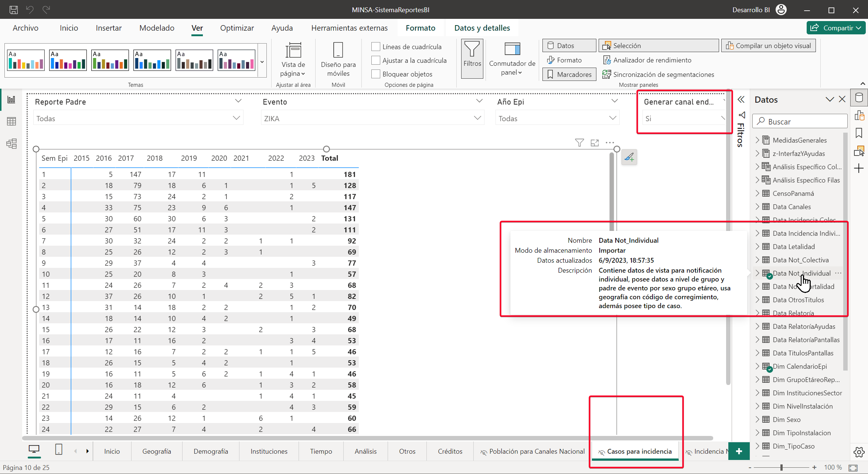The height and width of the screenshot is (474, 868).
Task: Click the Redo arrow icon
Action: click(46, 10)
